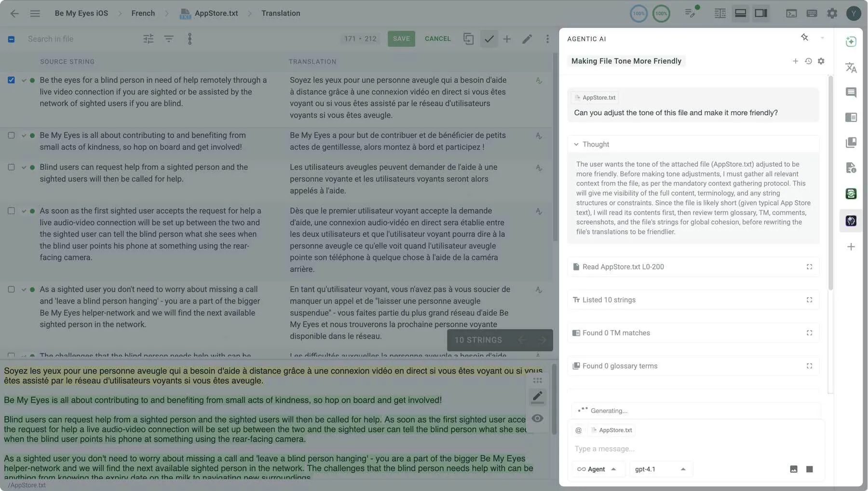Screen dimensions: 868x491
Task: Pin the Agentic AI panel
Action: pyautogui.click(x=803, y=37)
